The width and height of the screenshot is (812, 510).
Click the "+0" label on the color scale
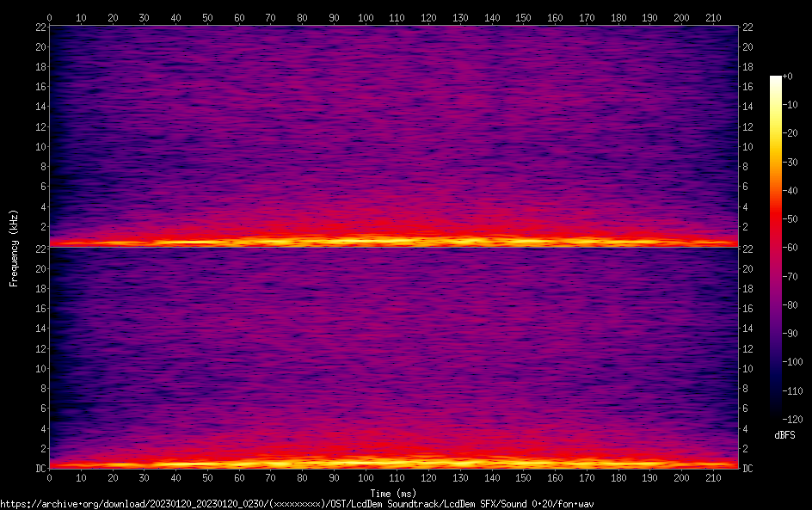[789, 77]
